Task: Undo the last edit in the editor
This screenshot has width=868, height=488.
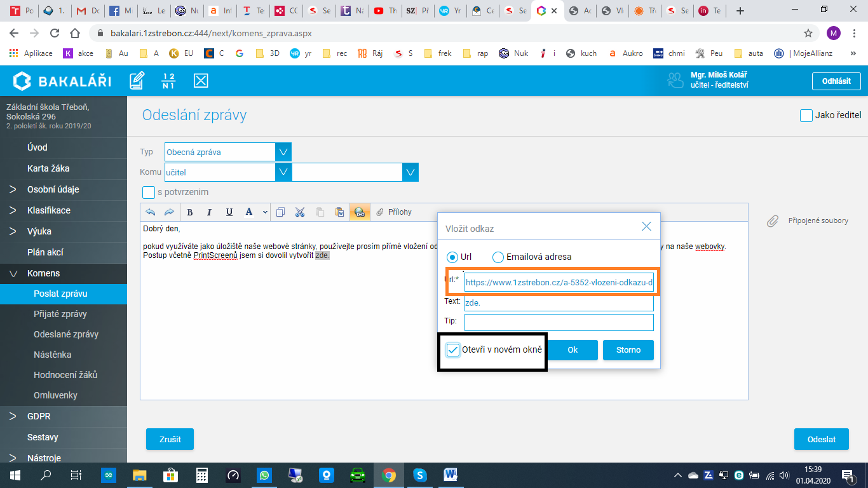Action: pos(151,212)
